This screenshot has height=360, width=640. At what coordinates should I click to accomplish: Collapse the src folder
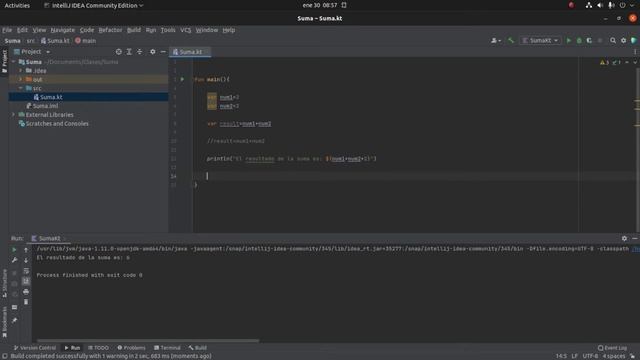[20, 88]
